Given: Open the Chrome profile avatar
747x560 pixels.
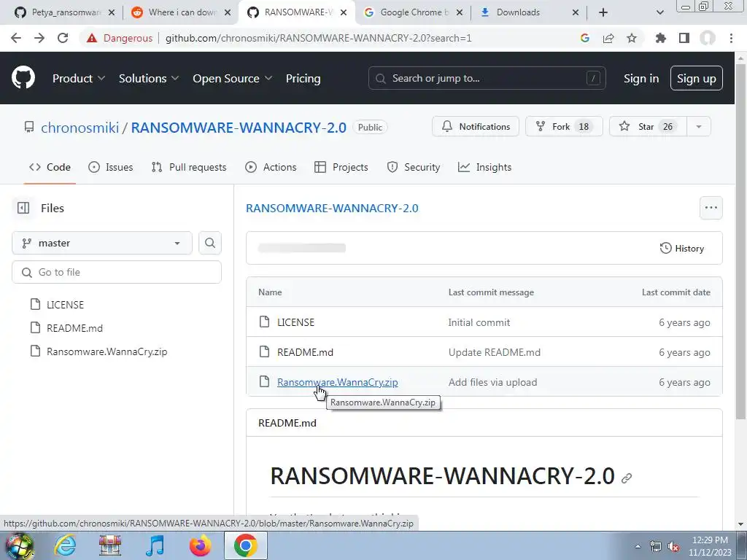Looking at the screenshot, I should 708,38.
